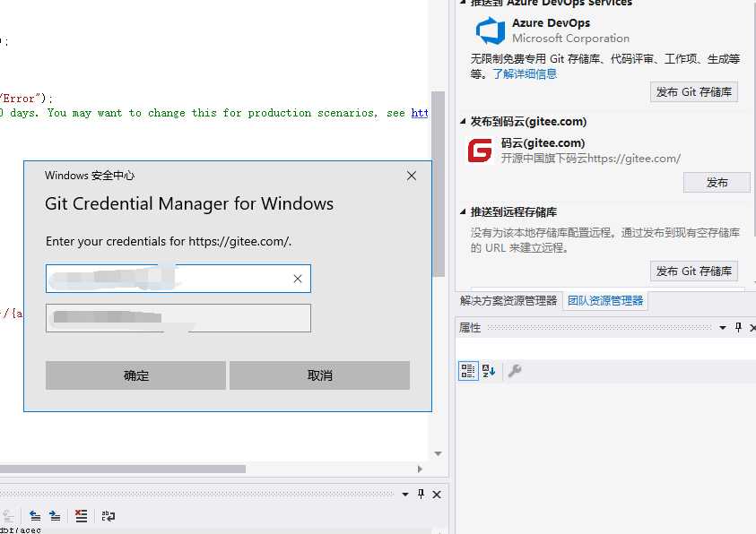Click the editor horizontal scrollbar thumb
The image size is (756, 534).
[x=123, y=469]
